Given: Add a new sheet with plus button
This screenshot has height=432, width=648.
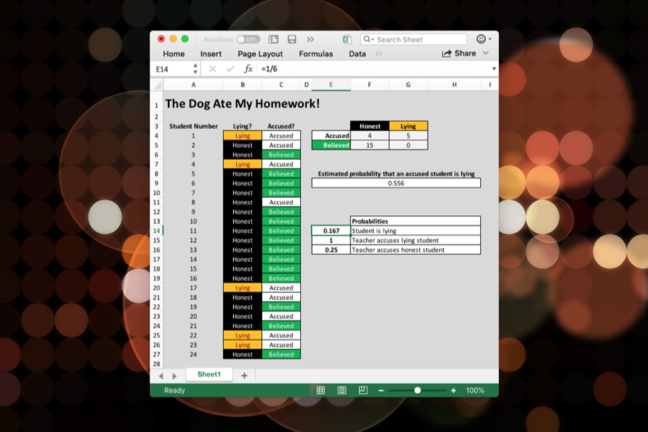Looking at the screenshot, I should click(244, 375).
